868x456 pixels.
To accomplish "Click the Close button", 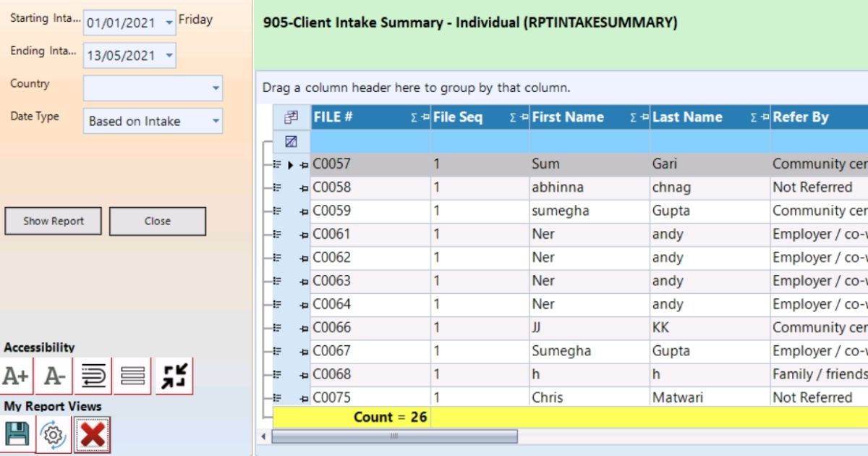I will [158, 221].
